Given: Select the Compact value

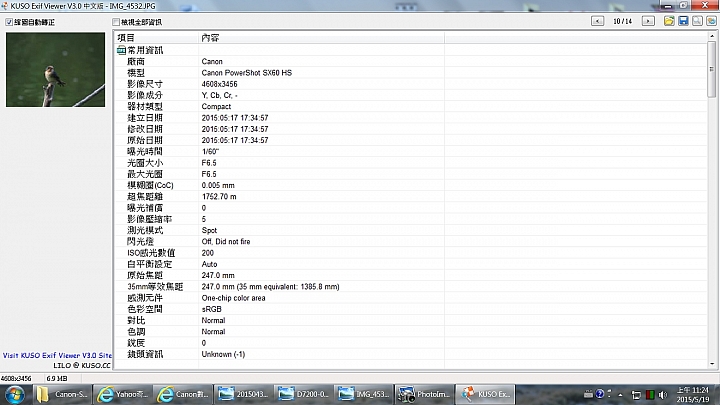Looking at the screenshot, I should click(216, 107).
